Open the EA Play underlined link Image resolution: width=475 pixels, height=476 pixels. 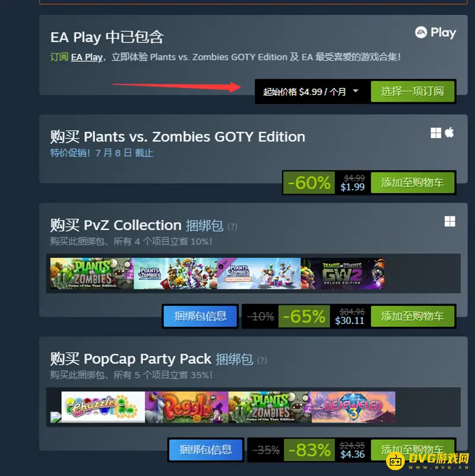click(x=87, y=57)
